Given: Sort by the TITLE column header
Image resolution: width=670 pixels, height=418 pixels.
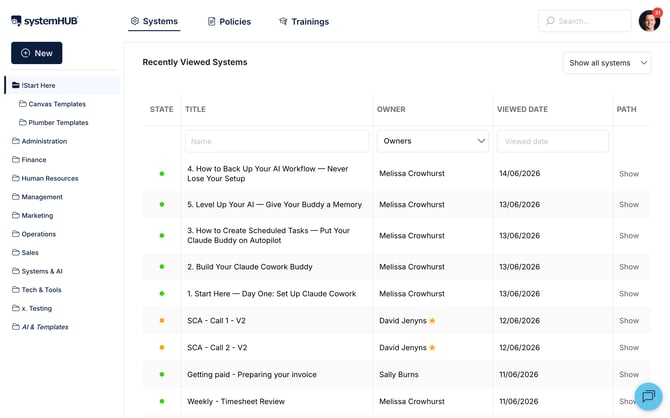Looking at the screenshot, I should (x=195, y=109).
